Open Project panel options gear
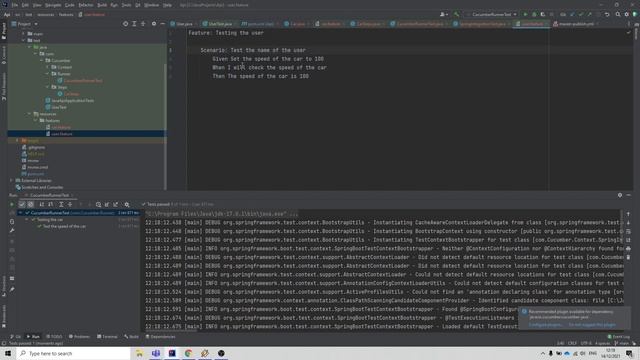The width and height of the screenshot is (640, 360). pyautogui.click(x=154, y=24)
